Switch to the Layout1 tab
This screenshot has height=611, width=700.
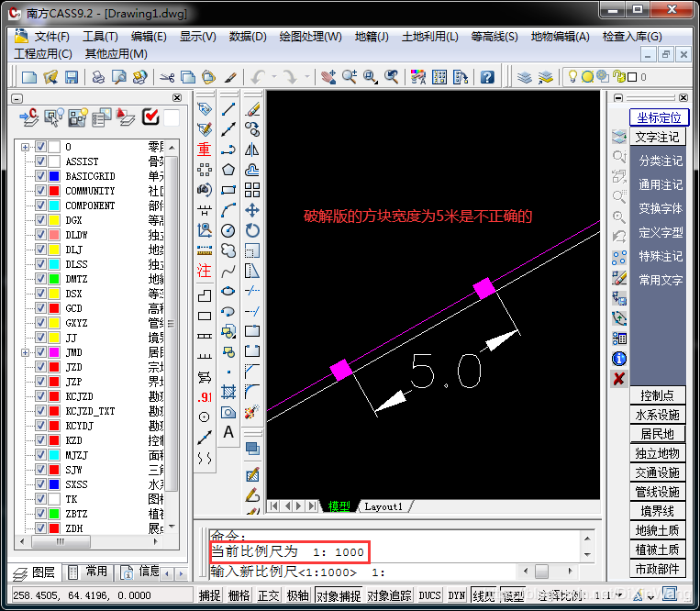(x=383, y=506)
